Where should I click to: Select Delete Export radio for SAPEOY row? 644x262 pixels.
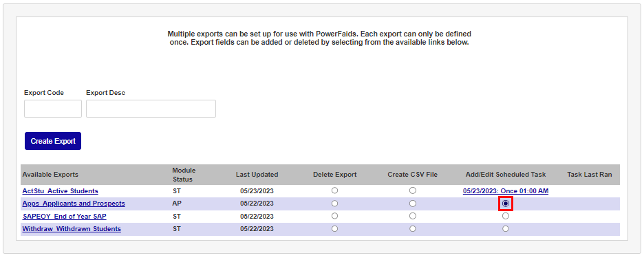pos(335,216)
